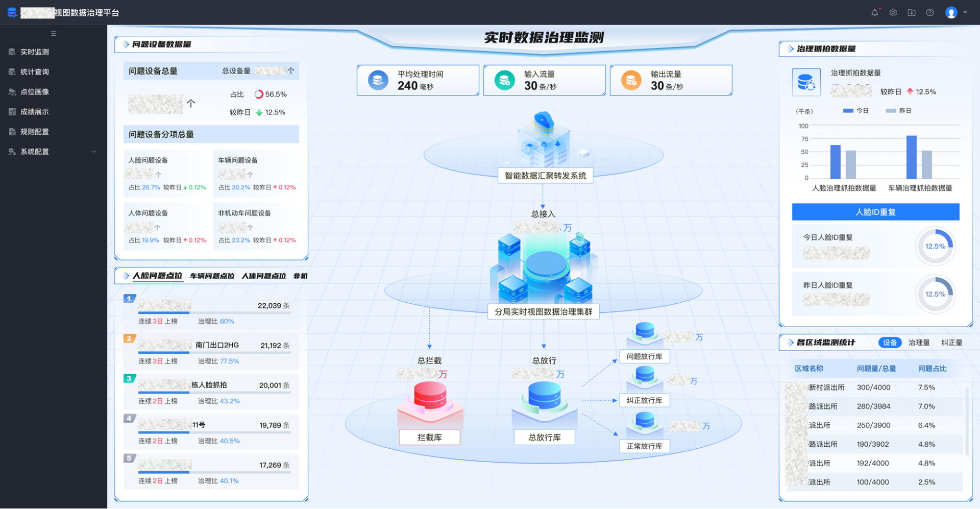Click the 占比 56.5% ring icon
This screenshot has width=980, height=509.
point(259,94)
